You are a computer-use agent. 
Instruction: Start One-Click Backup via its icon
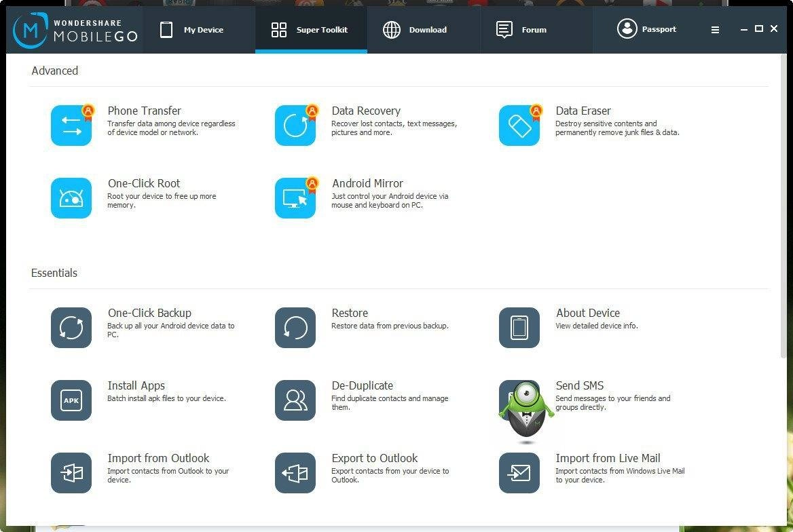(x=71, y=328)
